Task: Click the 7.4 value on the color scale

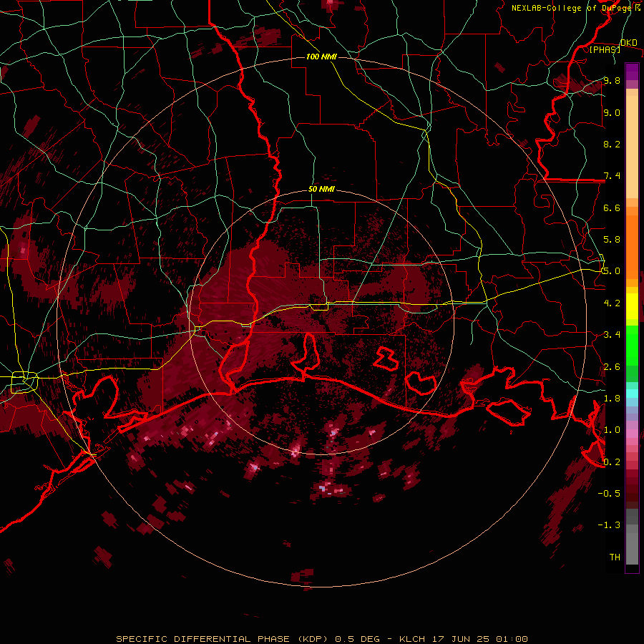Action: [x=612, y=176]
